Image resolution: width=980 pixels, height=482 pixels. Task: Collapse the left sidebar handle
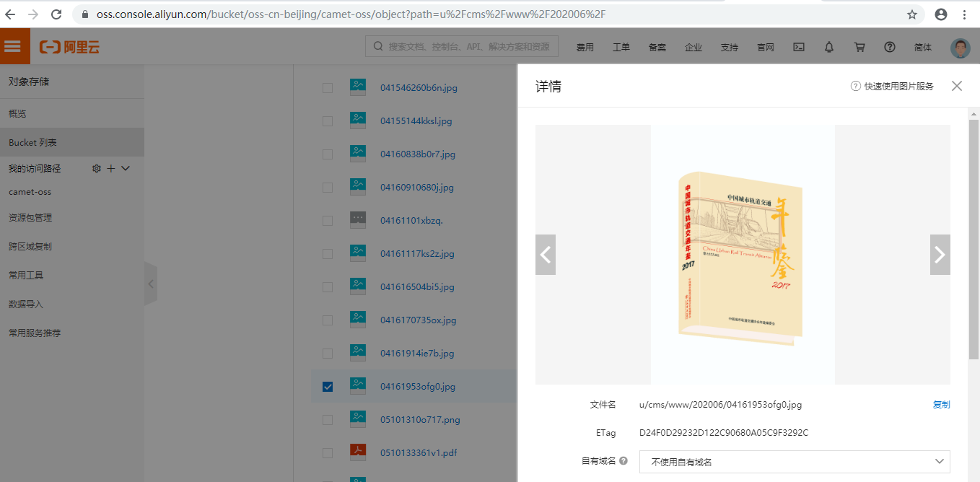151,284
